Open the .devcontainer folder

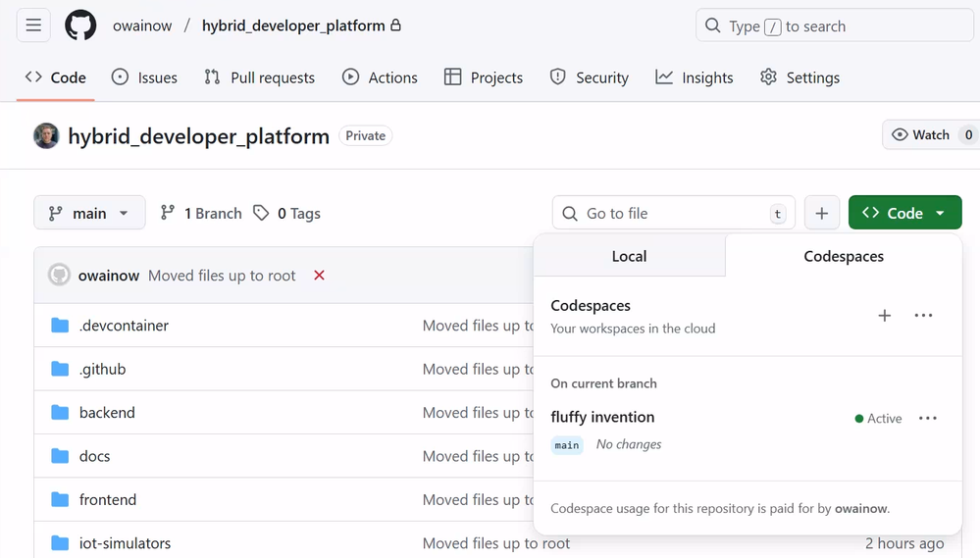(x=124, y=326)
